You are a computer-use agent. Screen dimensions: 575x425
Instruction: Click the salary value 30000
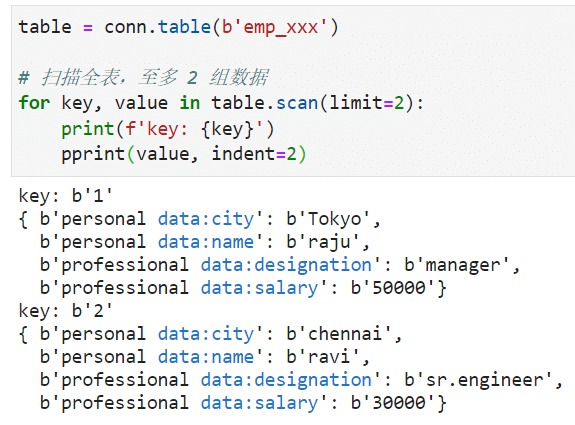pyautogui.click(x=393, y=403)
